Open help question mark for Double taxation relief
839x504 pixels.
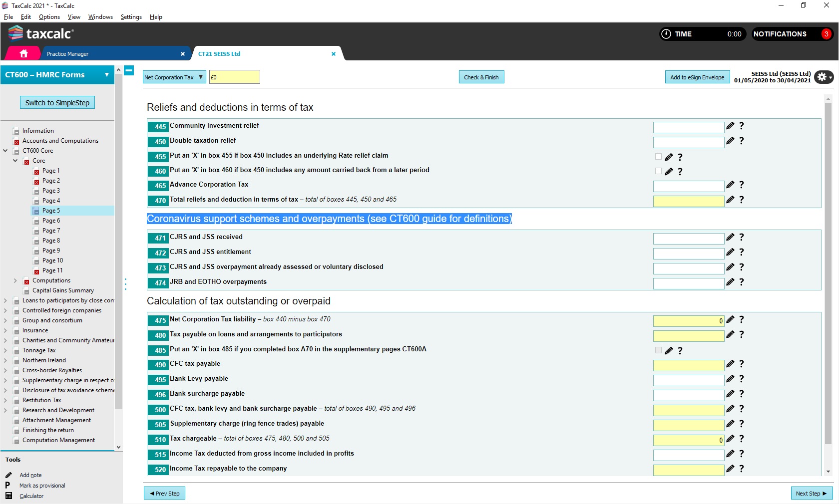pos(742,141)
